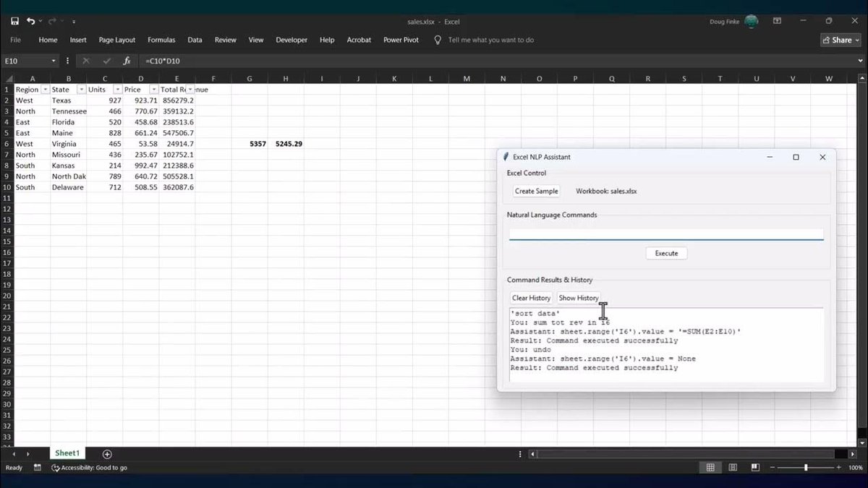Click the zoom slider handle
This screenshot has height=488, width=868.
(806, 468)
